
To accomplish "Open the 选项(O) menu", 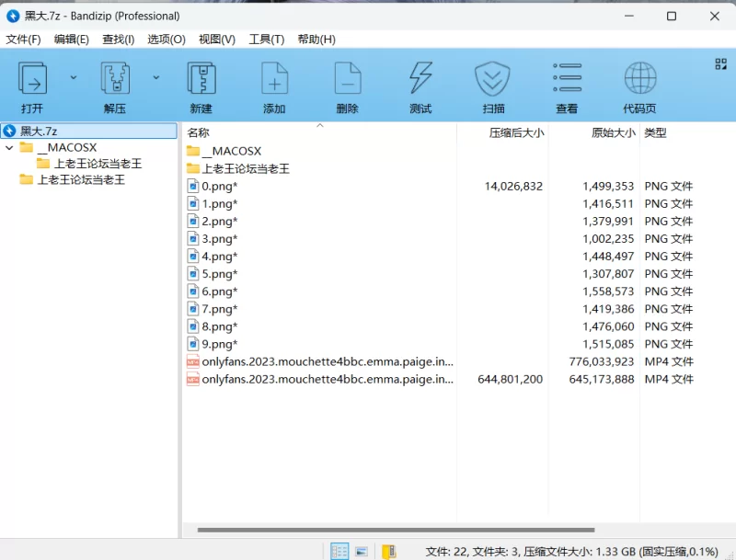I will point(167,40).
